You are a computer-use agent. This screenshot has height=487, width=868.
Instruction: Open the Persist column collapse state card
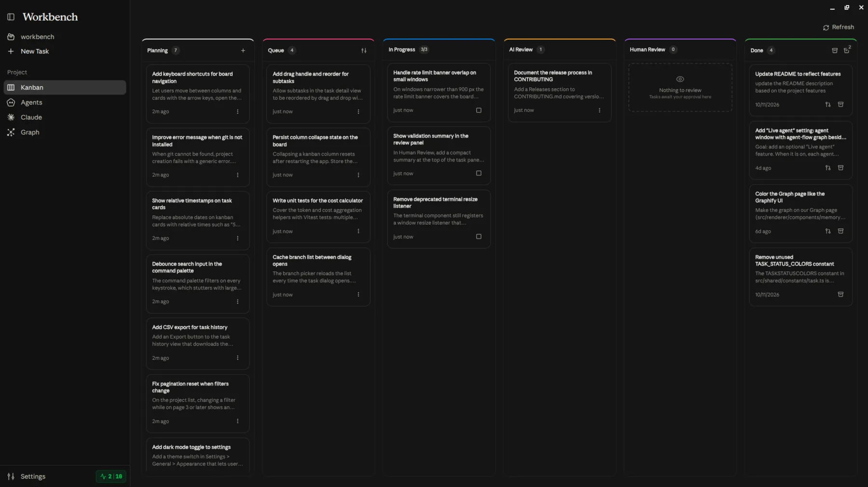[318, 157]
